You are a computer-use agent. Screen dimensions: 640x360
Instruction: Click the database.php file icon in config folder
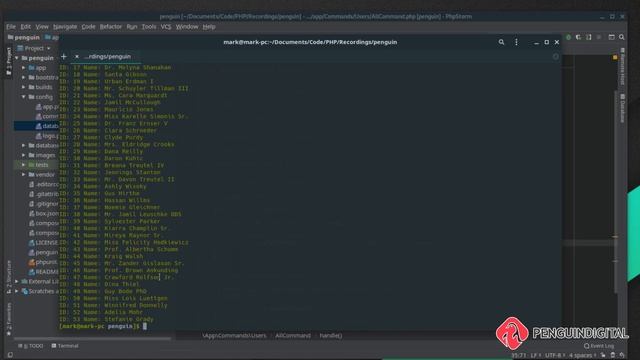pyautogui.click(x=38, y=126)
